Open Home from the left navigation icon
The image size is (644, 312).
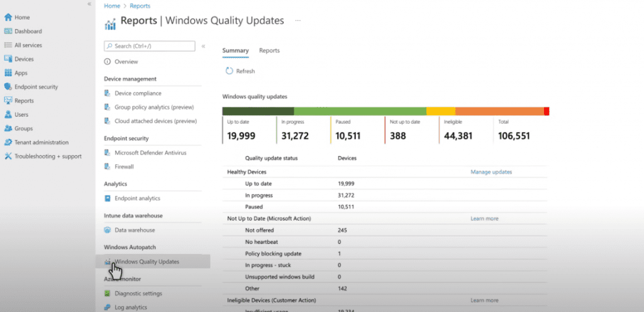[8, 18]
